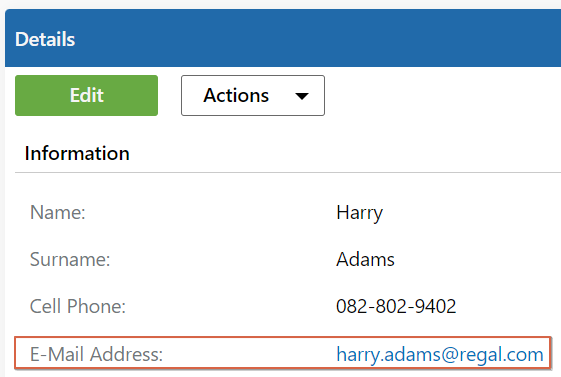Click the Surname field label
Image resolution: width=561 pixels, height=377 pixels.
tap(70, 259)
